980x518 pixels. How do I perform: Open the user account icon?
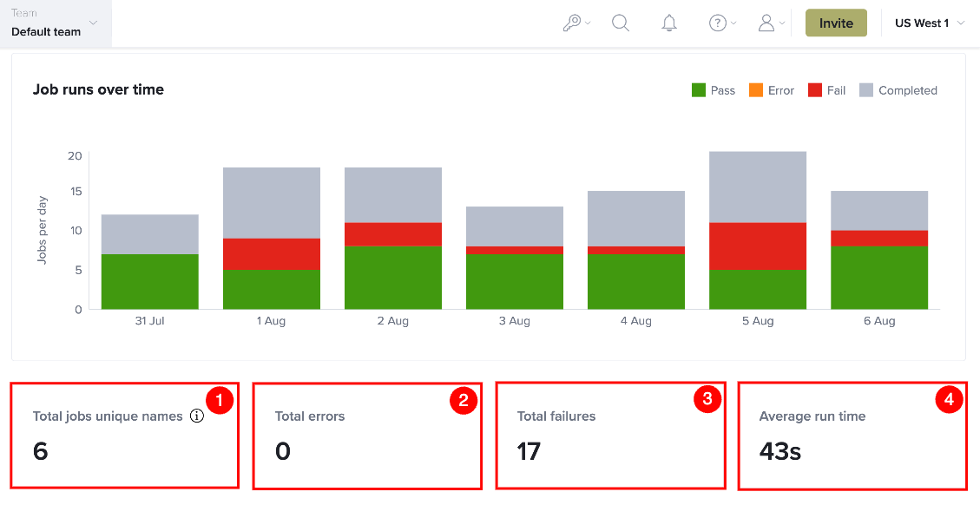pos(766,23)
